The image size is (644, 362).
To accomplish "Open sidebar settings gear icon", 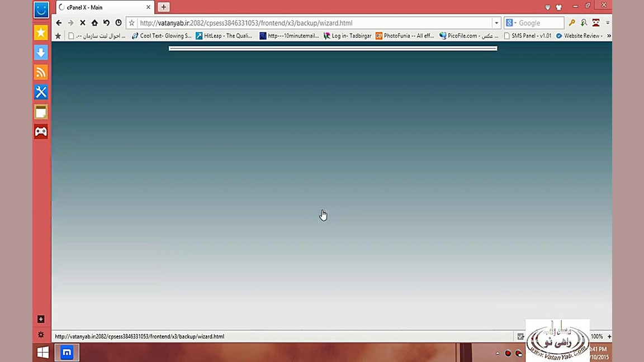I will pos(41,335).
